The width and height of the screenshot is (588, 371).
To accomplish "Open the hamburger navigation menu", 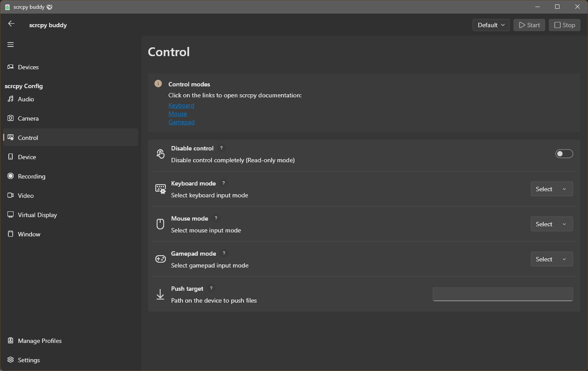I will (10, 44).
